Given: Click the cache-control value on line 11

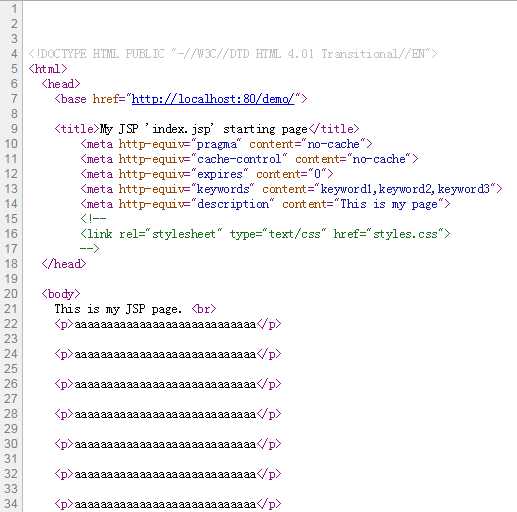Looking at the screenshot, I should click(x=239, y=159).
